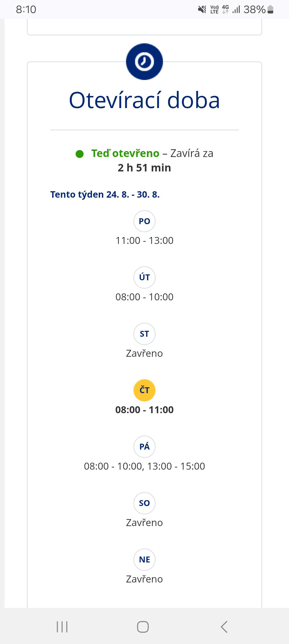Screen dimensions: 289x644
Task: Tap the battery indicator in status bar
Action: click(271, 10)
